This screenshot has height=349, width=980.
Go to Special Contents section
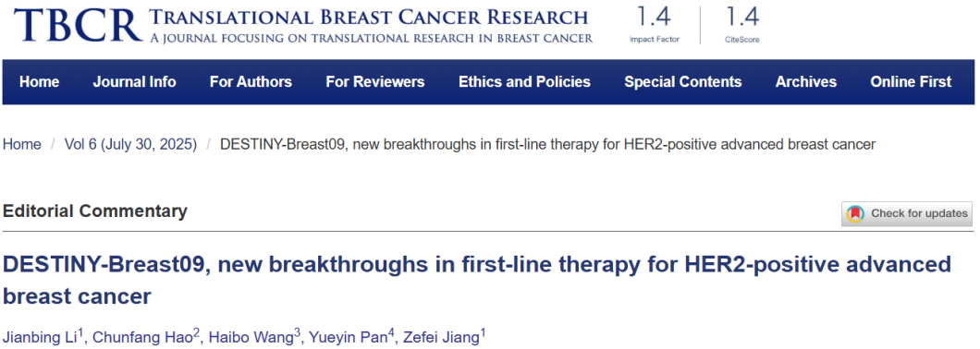[683, 82]
